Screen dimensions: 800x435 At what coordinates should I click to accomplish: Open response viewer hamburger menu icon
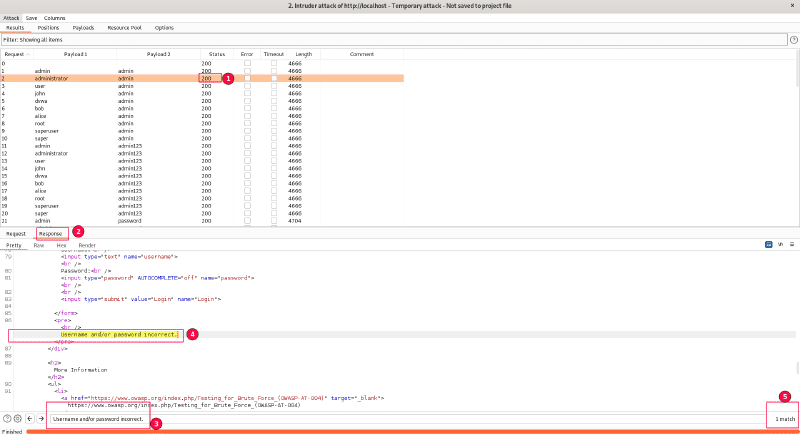(x=792, y=244)
